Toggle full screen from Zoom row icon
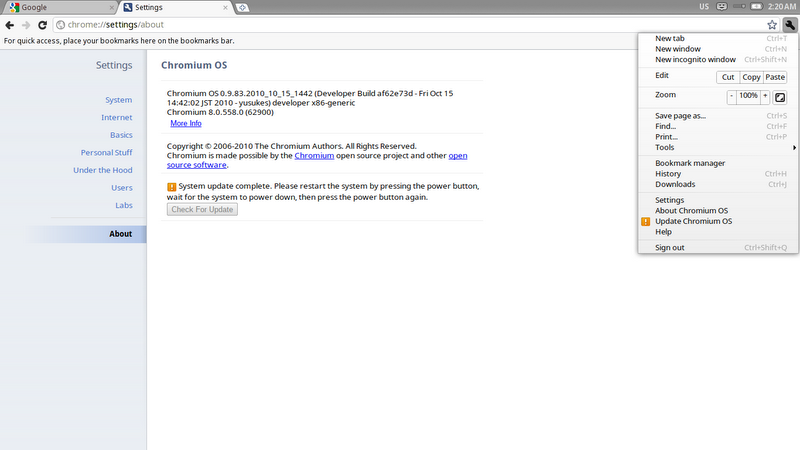Image resolution: width=800 pixels, height=450 pixels. (780, 97)
